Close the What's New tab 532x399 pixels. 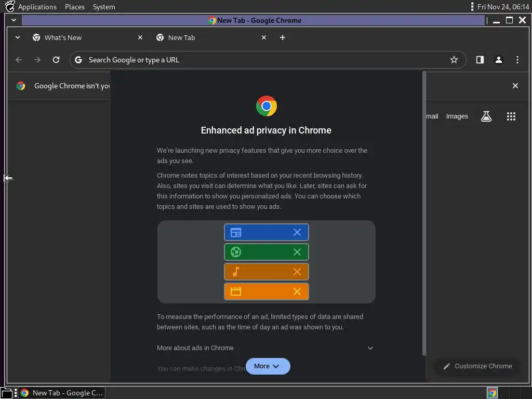point(140,37)
